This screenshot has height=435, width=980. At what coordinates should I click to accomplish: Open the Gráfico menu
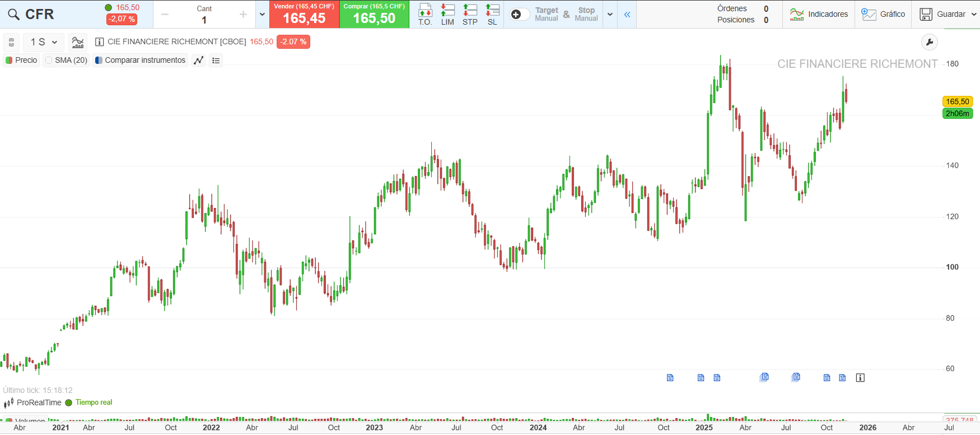883,15
